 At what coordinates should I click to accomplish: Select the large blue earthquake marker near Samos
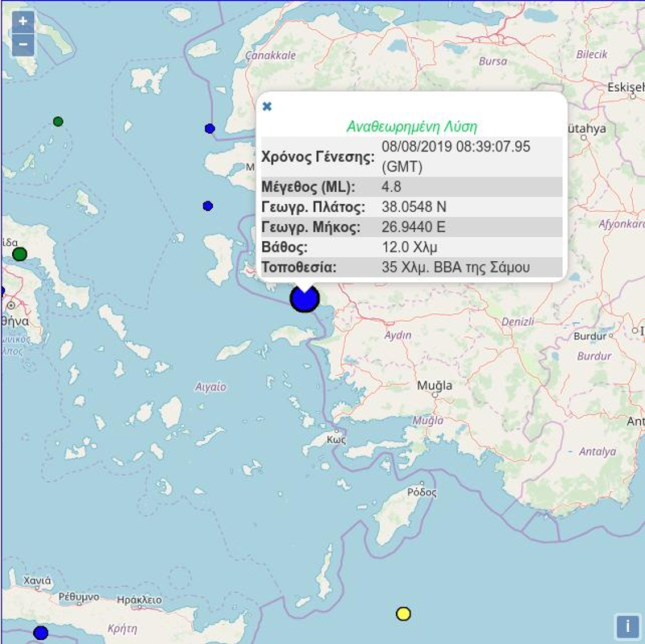305,297
